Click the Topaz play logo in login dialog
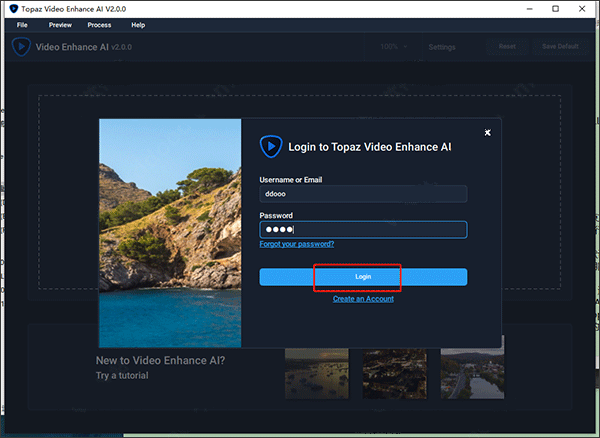Image resolution: width=600 pixels, height=438 pixels. pyautogui.click(x=271, y=146)
